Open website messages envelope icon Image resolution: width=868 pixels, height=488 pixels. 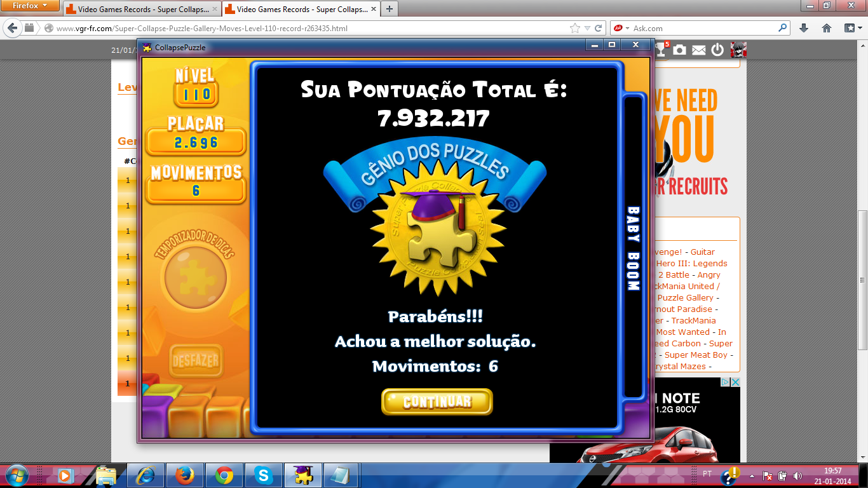tap(699, 50)
